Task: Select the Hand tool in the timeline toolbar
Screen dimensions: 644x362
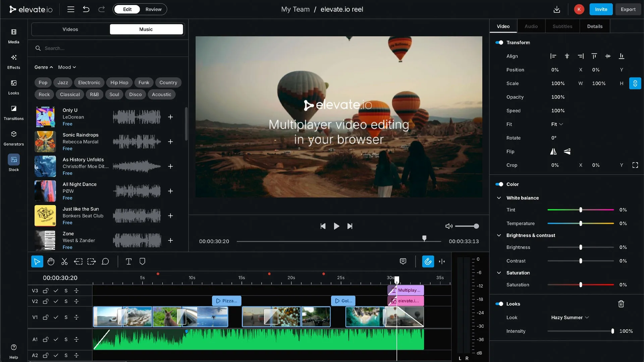Action: (x=51, y=261)
